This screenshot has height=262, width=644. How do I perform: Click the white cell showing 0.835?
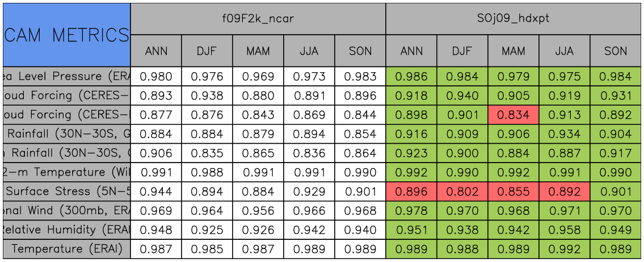(x=207, y=153)
